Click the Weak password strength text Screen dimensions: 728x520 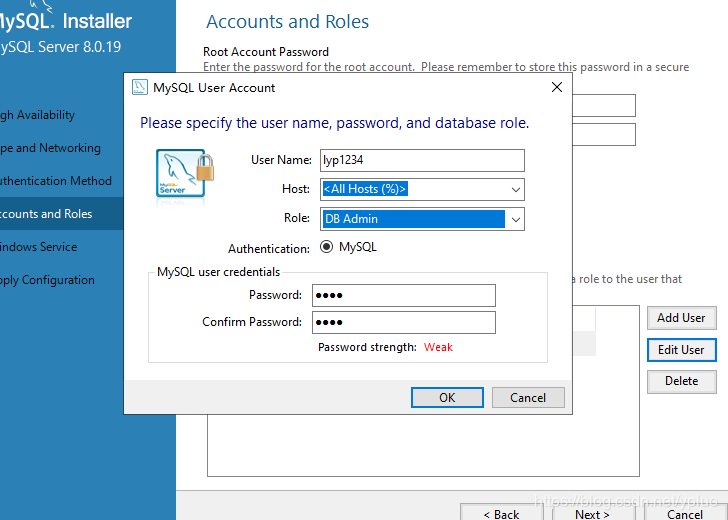pos(438,347)
